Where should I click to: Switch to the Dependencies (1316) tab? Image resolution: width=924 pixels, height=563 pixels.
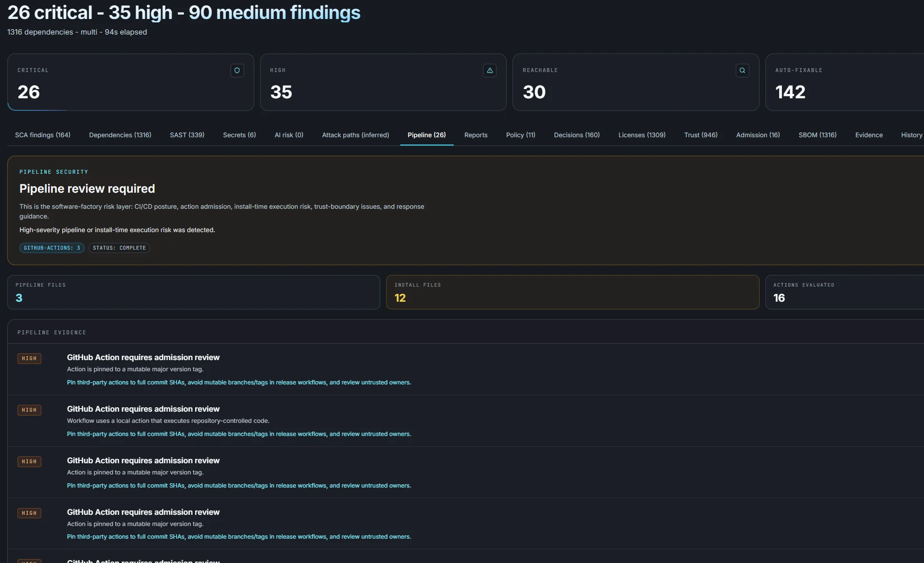[x=120, y=135]
